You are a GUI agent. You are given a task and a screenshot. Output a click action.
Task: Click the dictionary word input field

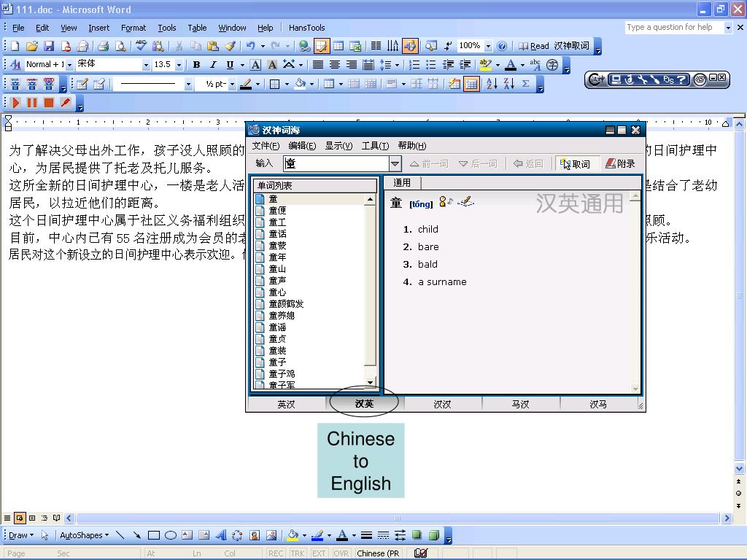click(x=336, y=164)
